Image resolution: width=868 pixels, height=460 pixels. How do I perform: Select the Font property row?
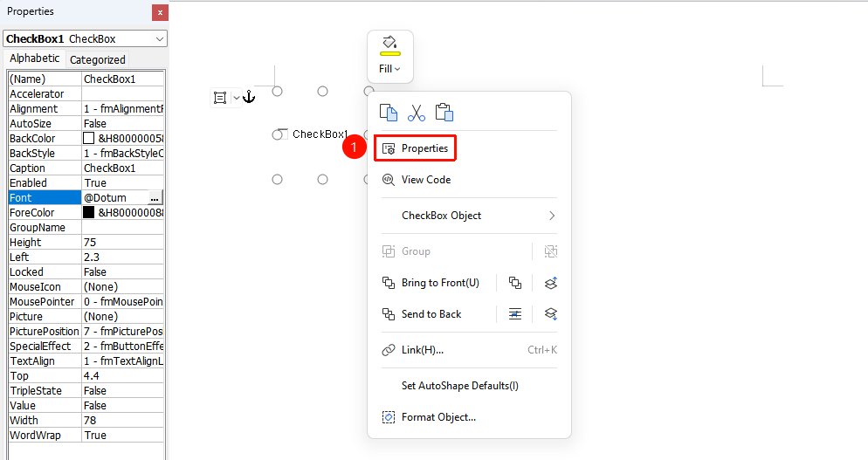(x=86, y=197)
